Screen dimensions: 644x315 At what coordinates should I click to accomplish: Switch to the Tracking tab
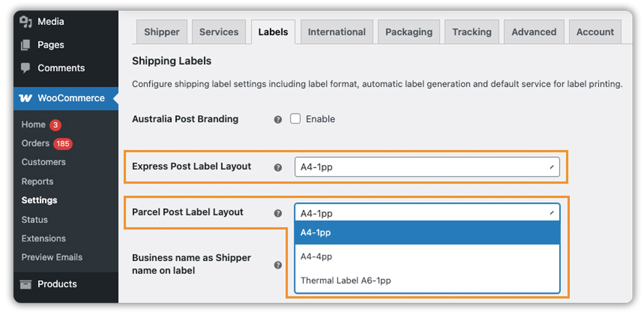[472, 32]
